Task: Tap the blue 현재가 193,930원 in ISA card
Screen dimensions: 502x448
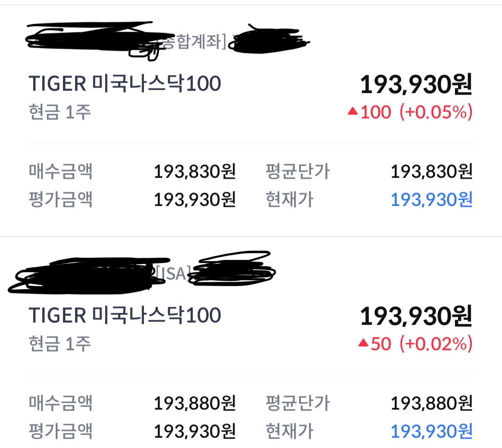Action: (432, 431)
